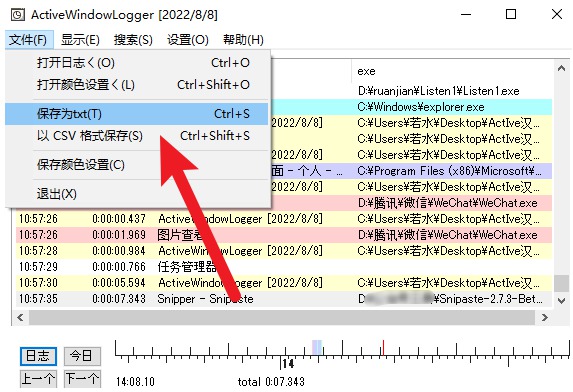Select the row with duration 0:00:00.984

[x=284, y=251]
